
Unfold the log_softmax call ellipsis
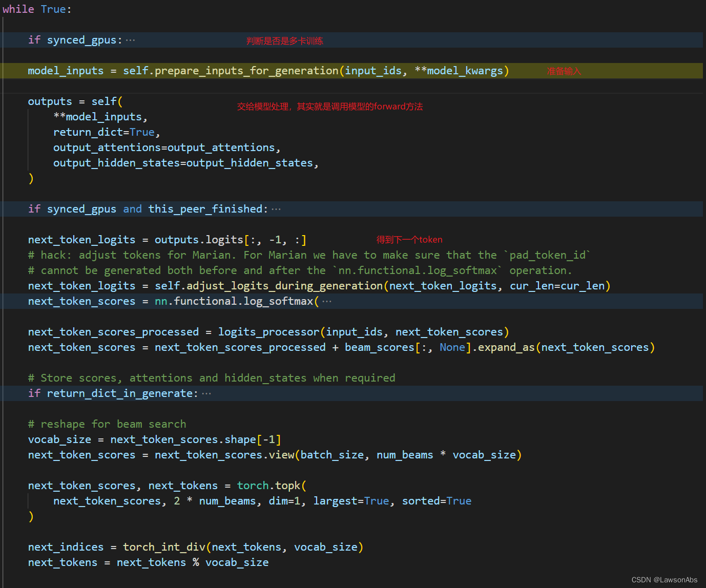point(327,301)
